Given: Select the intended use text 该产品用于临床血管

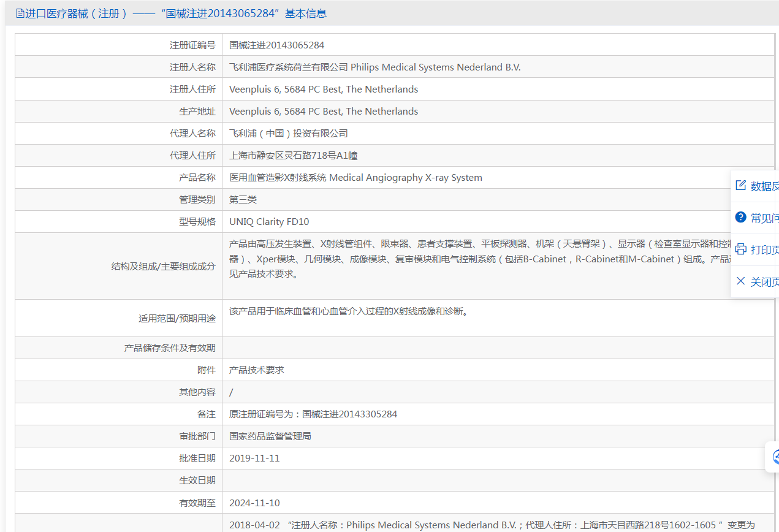Looking at the screenshot, I should coord(349,311).
